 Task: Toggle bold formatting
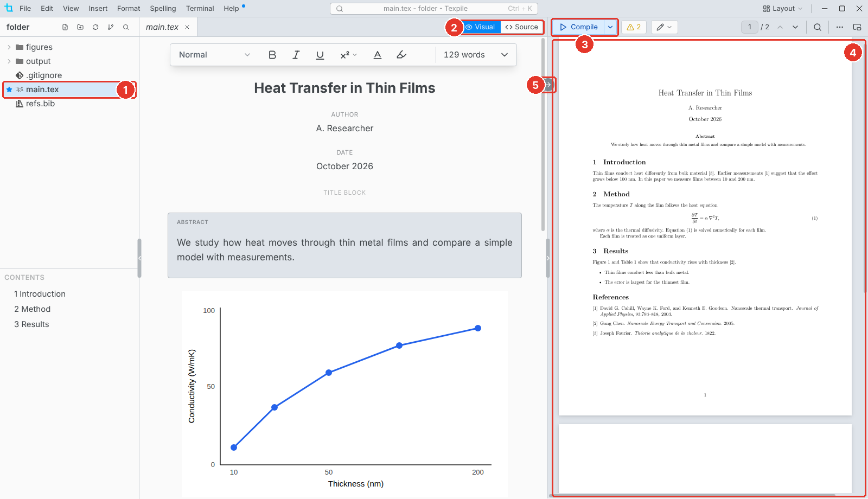(x=272, y=55)
